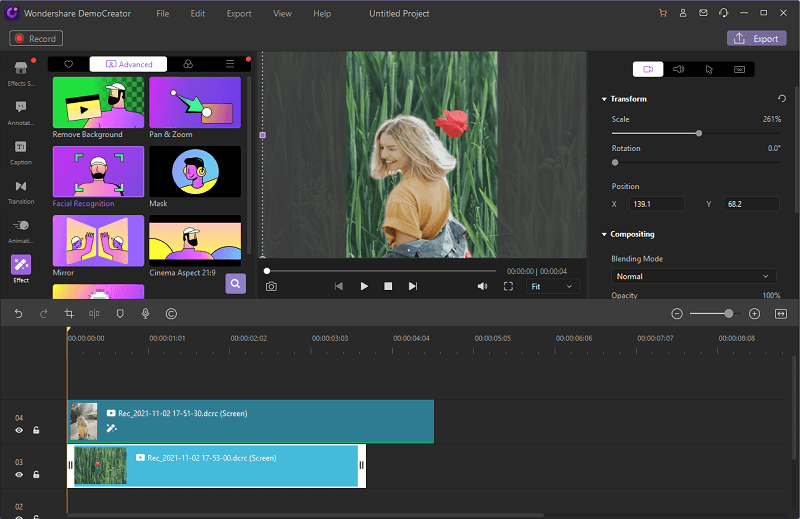
Task: Open the cursor properties tab
Action: click(x=709, y=69)
